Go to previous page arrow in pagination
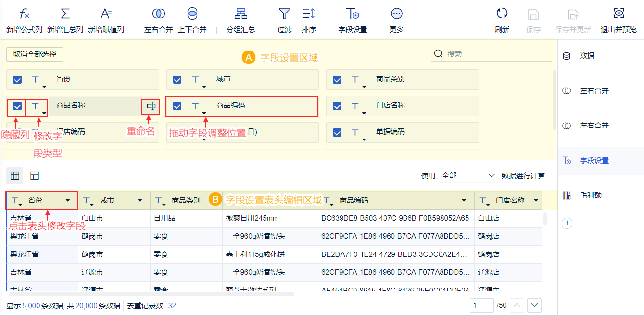 point(517,305)
